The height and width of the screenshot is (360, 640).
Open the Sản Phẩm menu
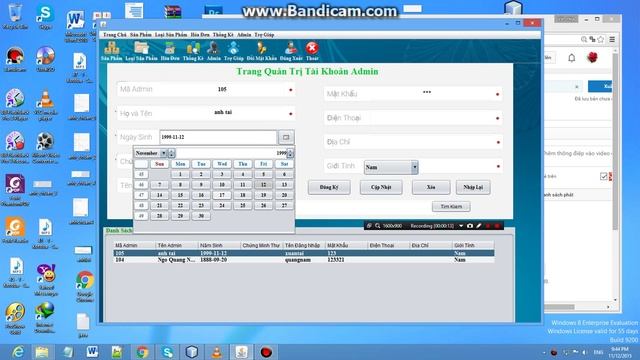coord(141,35)
